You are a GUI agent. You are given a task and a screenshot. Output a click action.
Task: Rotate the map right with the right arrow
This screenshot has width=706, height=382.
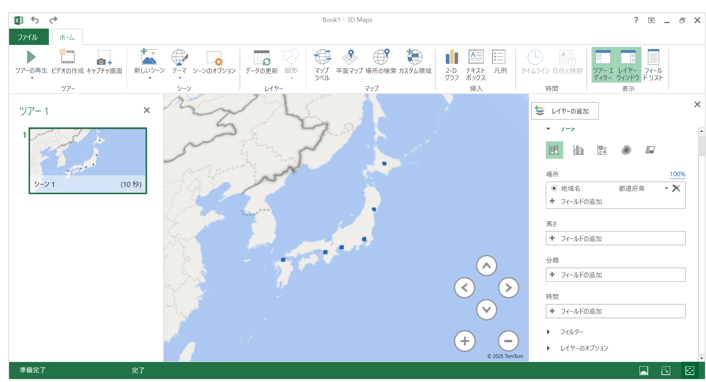coord(508,288)
